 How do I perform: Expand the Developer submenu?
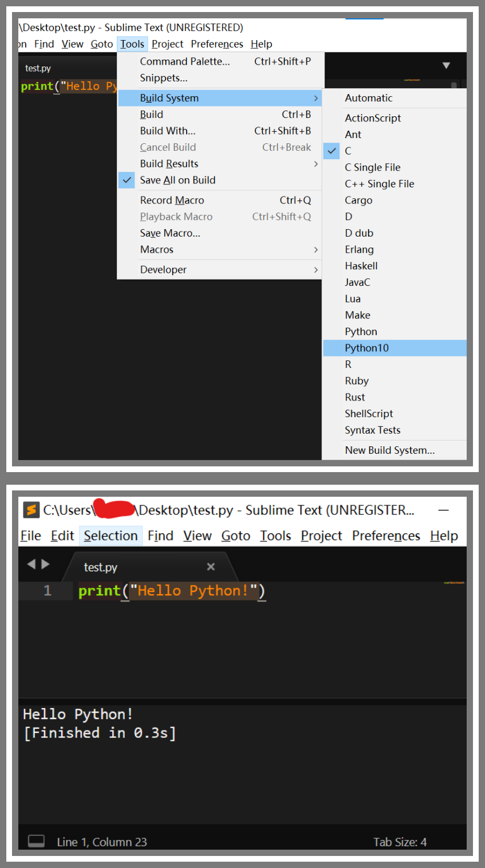220,269
